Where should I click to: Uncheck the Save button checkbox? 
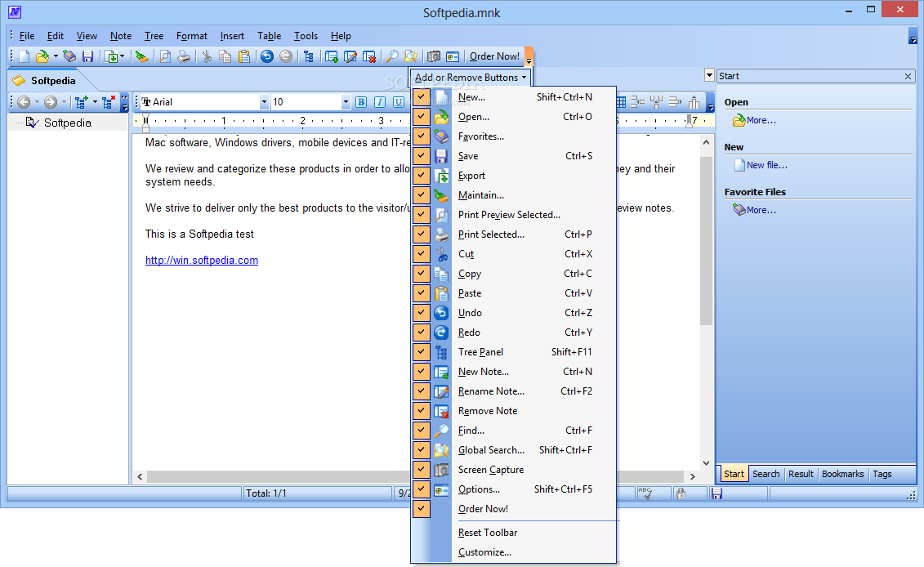pos(422,155)
